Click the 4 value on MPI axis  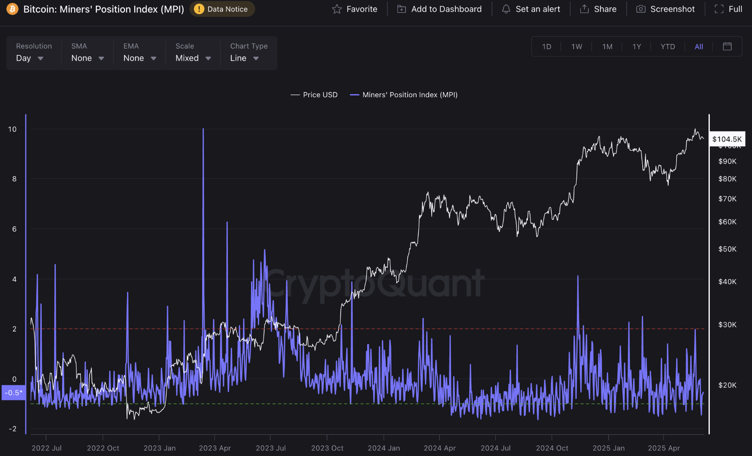(x=14, y=279)
